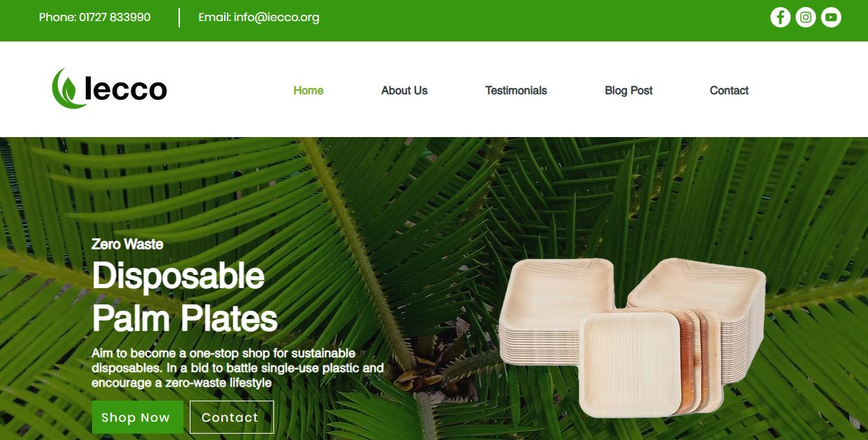
Task: Open the Instagram social icon
Action: pyautogui.click(x=805, y=17)
